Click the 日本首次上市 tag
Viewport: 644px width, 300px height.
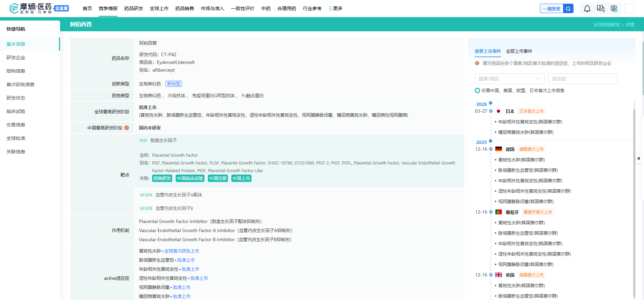(x=532, y=111)
